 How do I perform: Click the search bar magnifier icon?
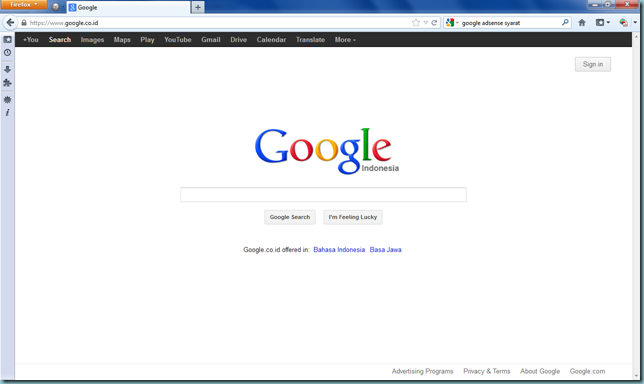[x=565, y=23]
